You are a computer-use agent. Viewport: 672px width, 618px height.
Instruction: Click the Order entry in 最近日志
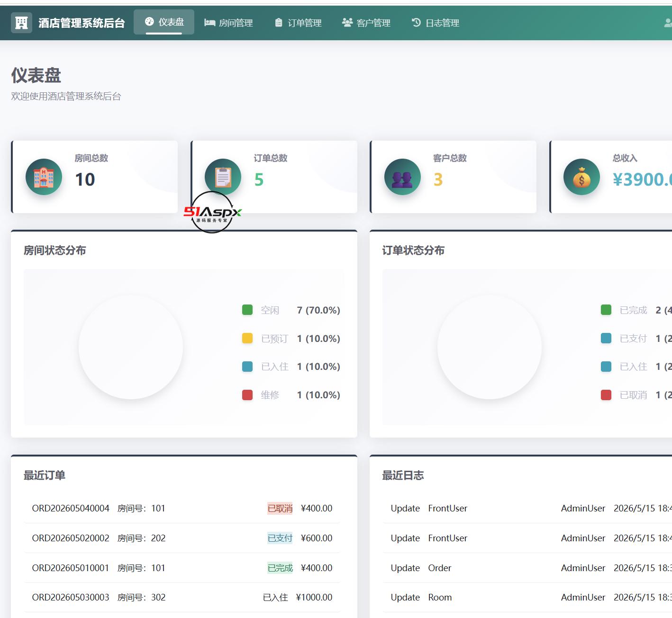point(440,568)
